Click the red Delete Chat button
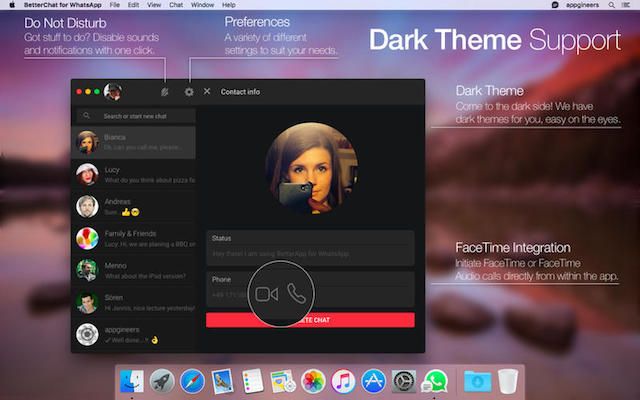The height and width of the screenshot is (400, 640). pos(310,320)
